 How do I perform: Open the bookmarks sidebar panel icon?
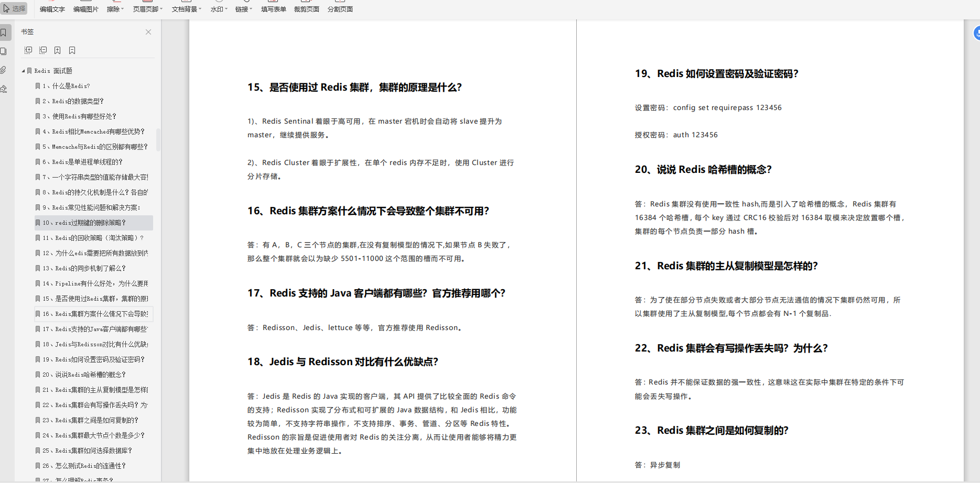tap(4, 32)
